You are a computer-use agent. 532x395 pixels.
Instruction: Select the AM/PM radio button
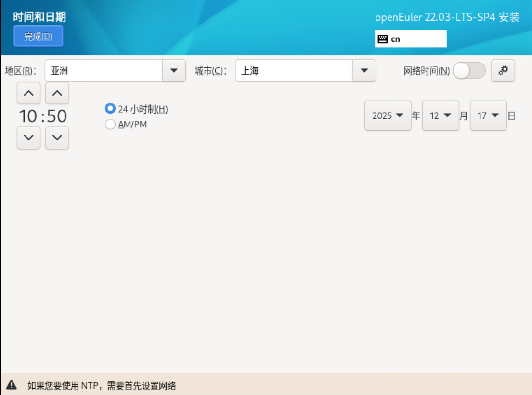110,124
